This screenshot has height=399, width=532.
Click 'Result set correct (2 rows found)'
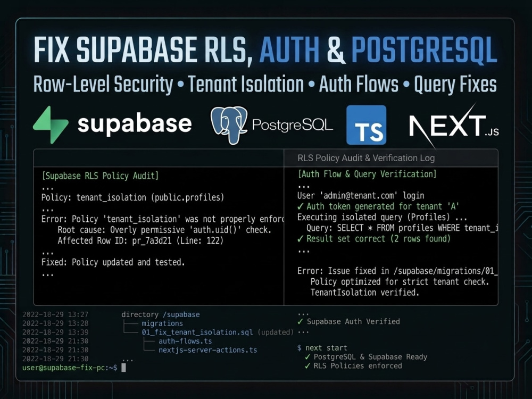pos(378,239)
